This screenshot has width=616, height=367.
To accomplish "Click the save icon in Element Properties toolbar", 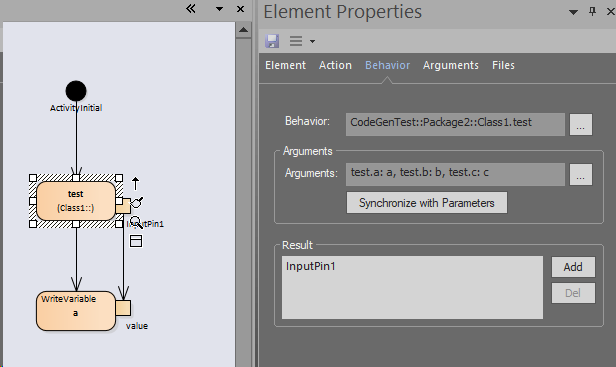I will tap(272, 41).
